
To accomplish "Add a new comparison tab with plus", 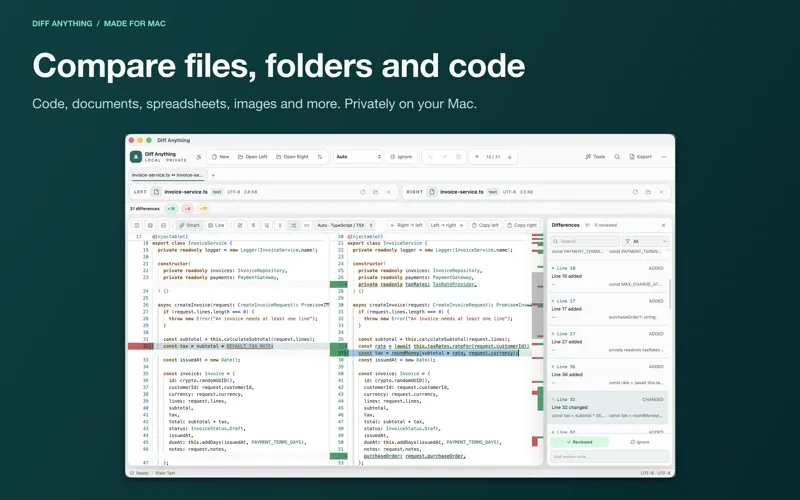I will (x=213, y=175).
